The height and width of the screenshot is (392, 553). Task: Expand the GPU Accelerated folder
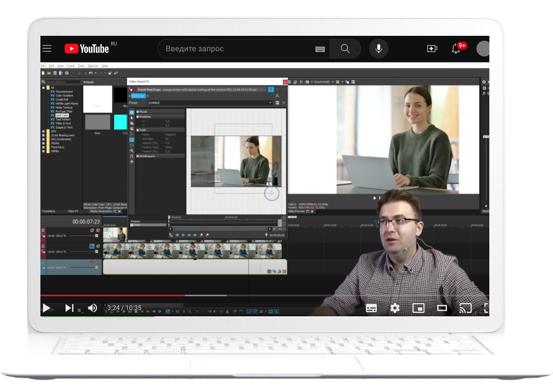coord(43,139)
